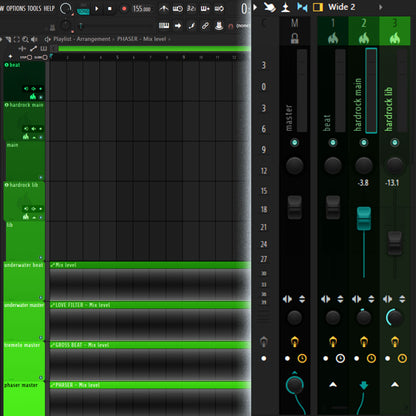416x416 pixels.
Task: Select the tremelo master track header
Action: (24, 361)
